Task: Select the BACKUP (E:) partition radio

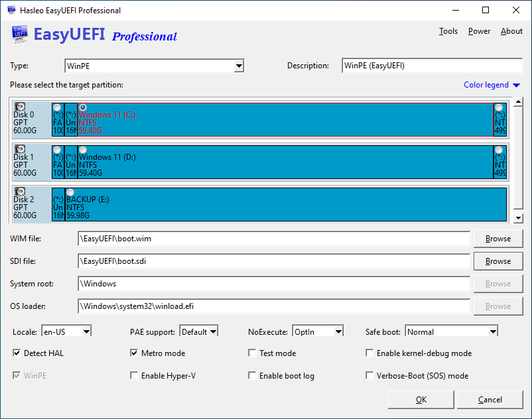Action: click(x=70, y=192)
